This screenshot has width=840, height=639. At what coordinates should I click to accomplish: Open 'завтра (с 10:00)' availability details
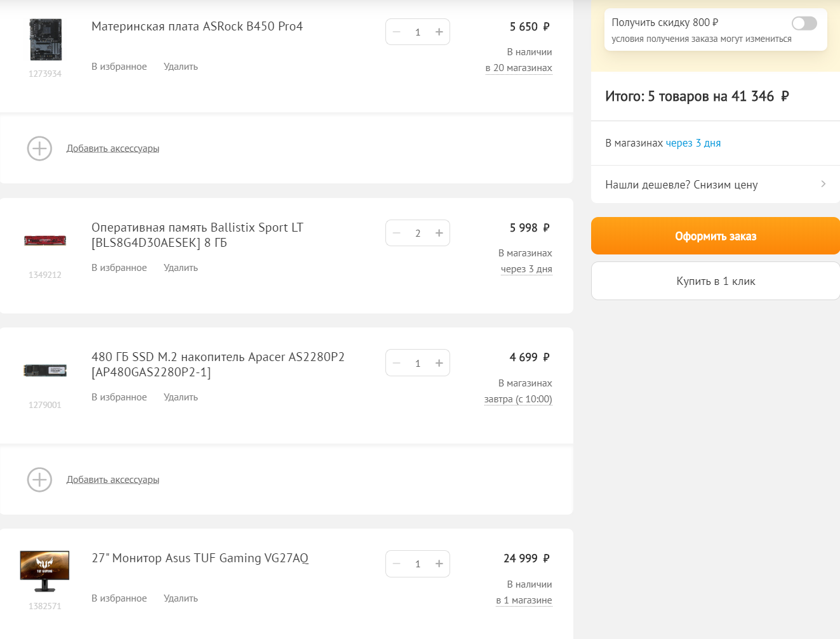point(518,399)
